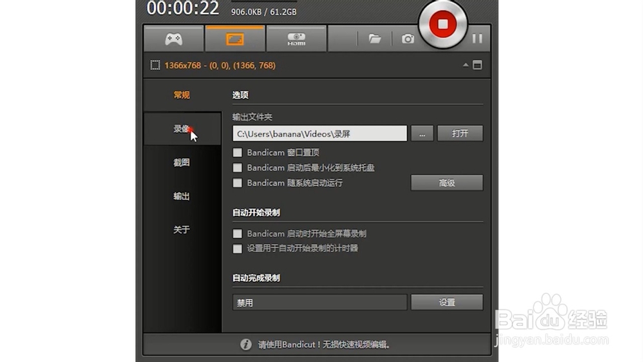Click the 禁用 auto-complete field
This screenshot has height=362, width=644.
click(x=319, y=303)
